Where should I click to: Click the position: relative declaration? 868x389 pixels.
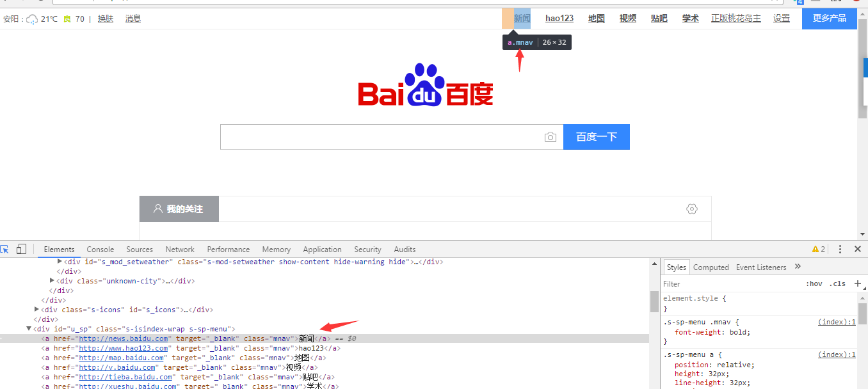(x=714, y=365)
